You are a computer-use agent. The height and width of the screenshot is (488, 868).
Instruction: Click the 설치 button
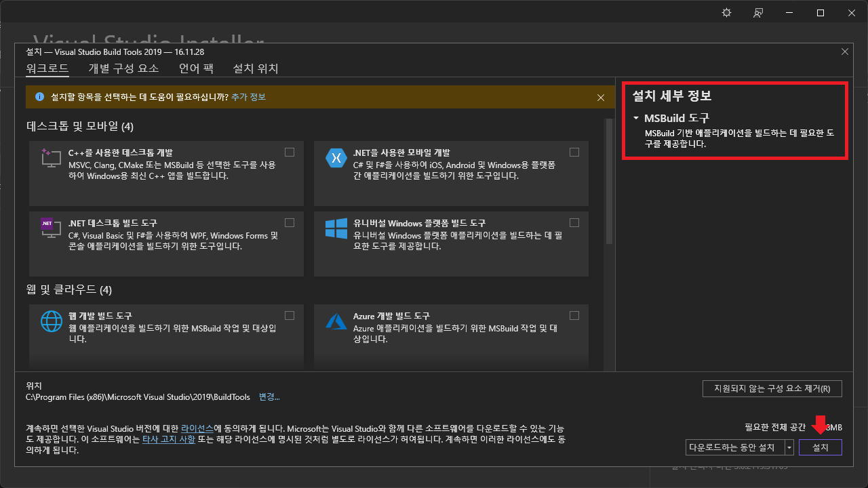pyautogui.click(x=821, y=447)
